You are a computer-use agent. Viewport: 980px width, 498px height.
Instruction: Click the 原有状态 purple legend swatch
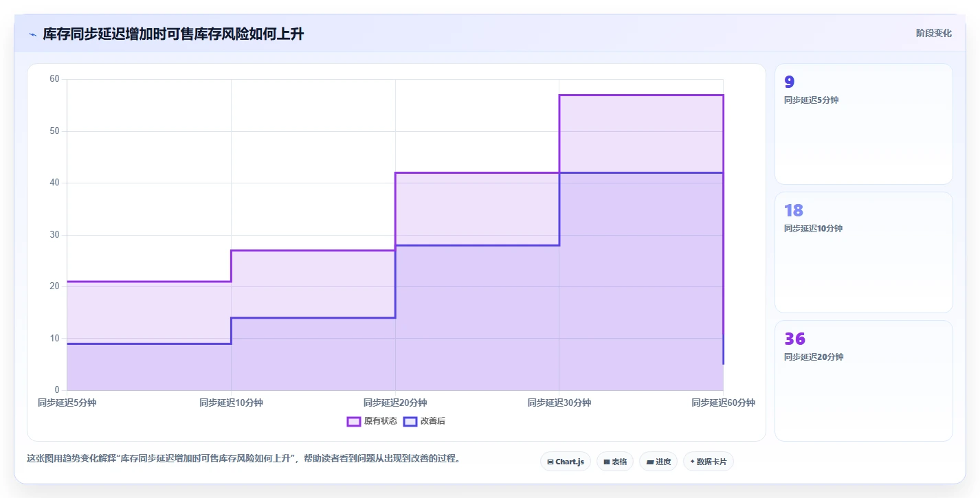tap(354, 421)
